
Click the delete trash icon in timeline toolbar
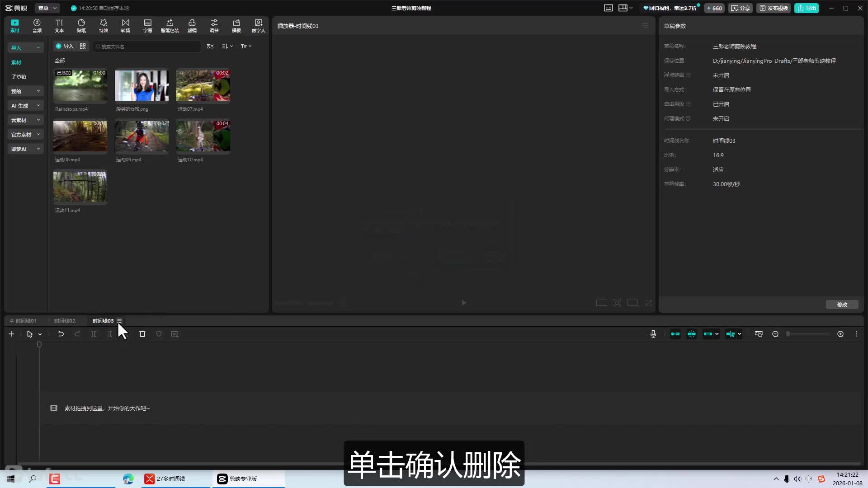coord(142,334)
